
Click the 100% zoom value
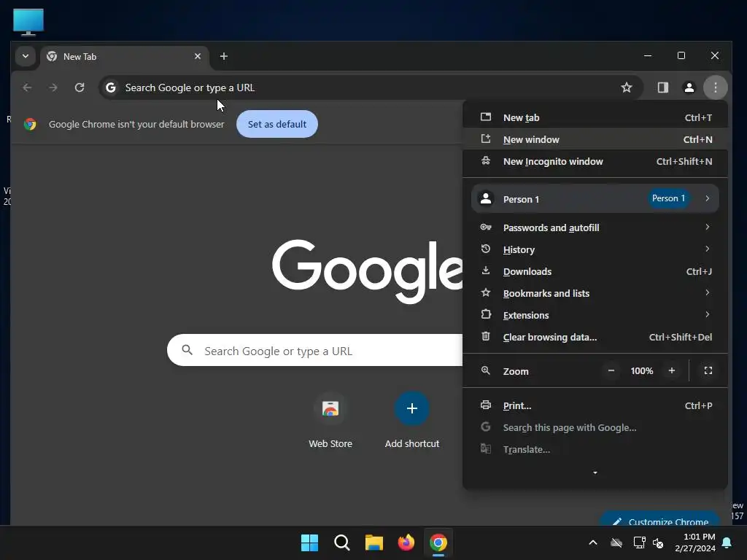click(x=642, y=371)
